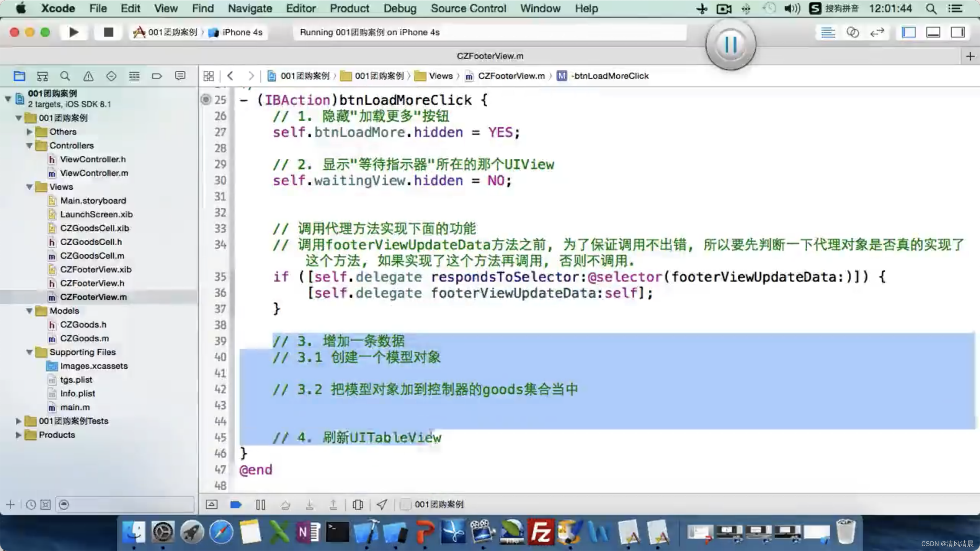The width and height of the screenshot is (980, 551).
Task: Toggle the Debug area visibility
Action: 933,33
